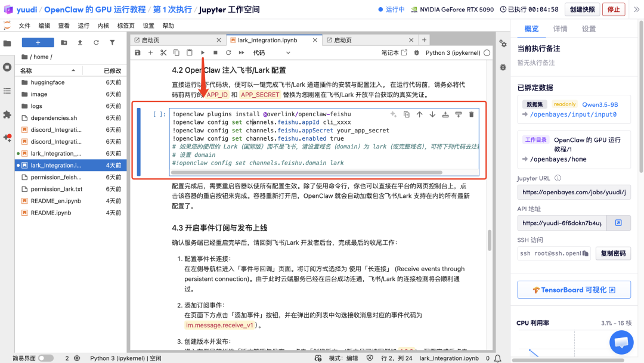The height and width of the screenshot is (363, 644).
Task: Open the huggingface folder
Action: (71, 82)
